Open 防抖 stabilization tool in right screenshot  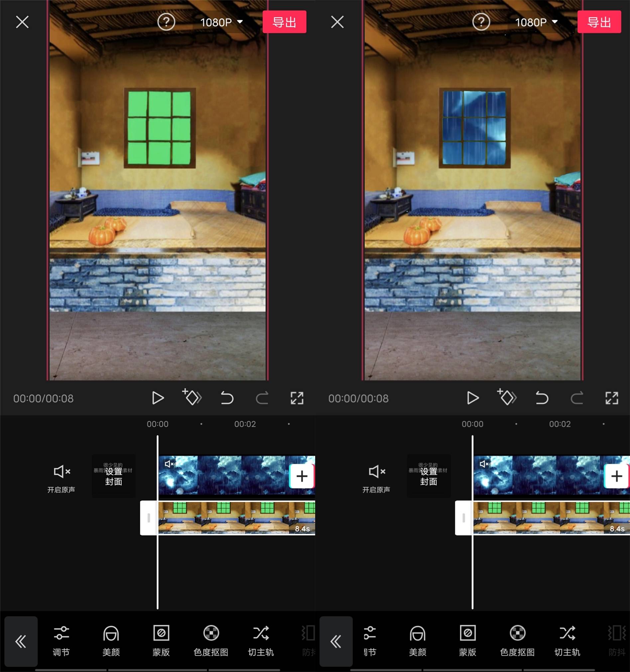pyautogui.click(x=617, y=641)
